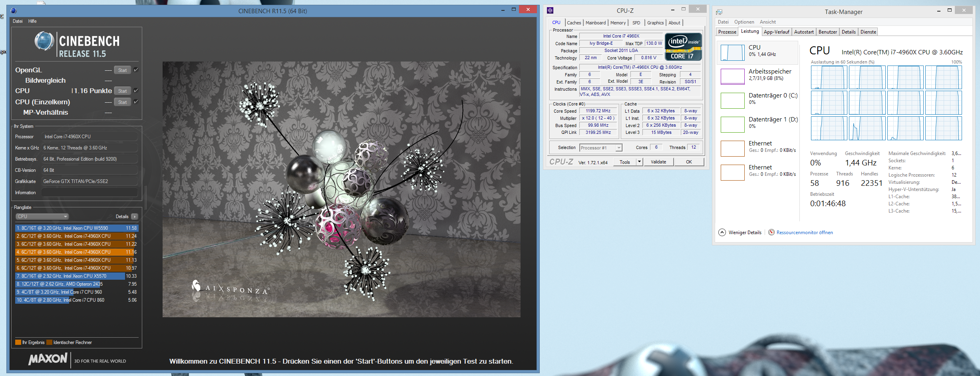The width and height of the screenshot is (980, 376).
Task: Open the Processor #1 selection dropdown
Action: coord(601,148)
